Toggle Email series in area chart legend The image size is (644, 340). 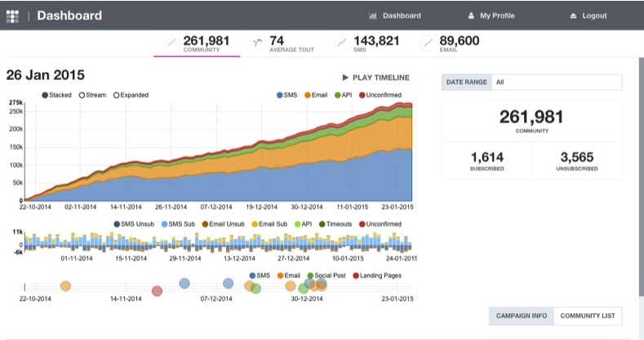[x=316, y=95]
